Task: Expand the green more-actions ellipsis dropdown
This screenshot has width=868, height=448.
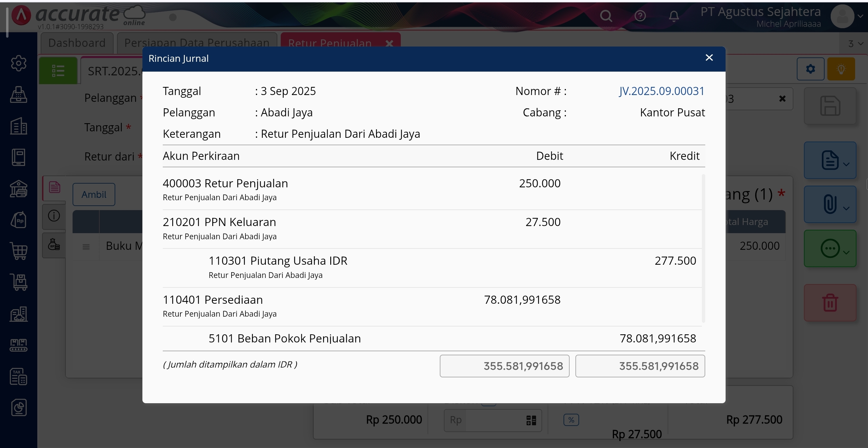Action: tap(830, 249)
